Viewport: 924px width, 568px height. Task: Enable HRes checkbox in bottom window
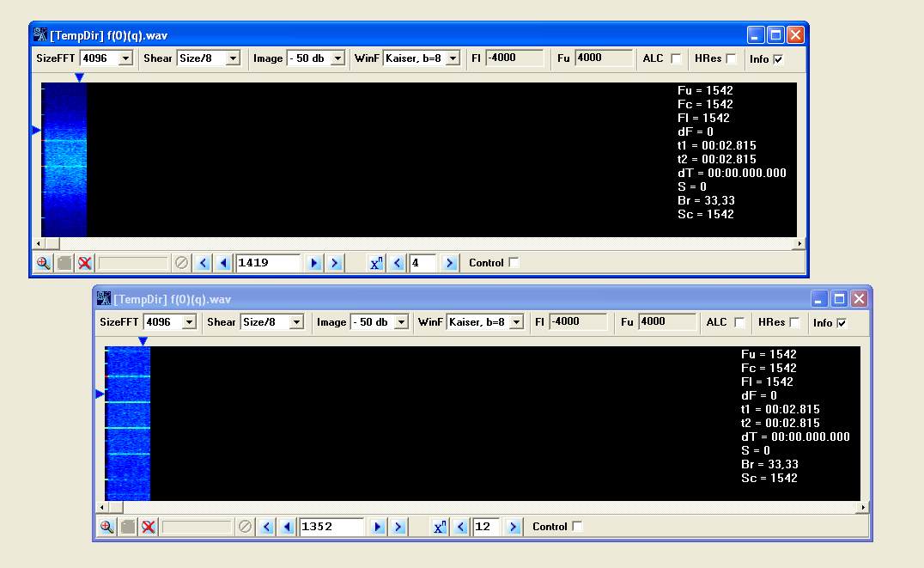pos(794,322)
